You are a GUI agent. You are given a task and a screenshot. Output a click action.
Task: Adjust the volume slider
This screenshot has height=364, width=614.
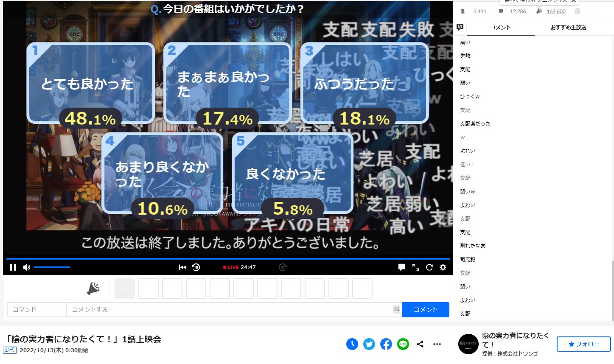tap(52, 267)
